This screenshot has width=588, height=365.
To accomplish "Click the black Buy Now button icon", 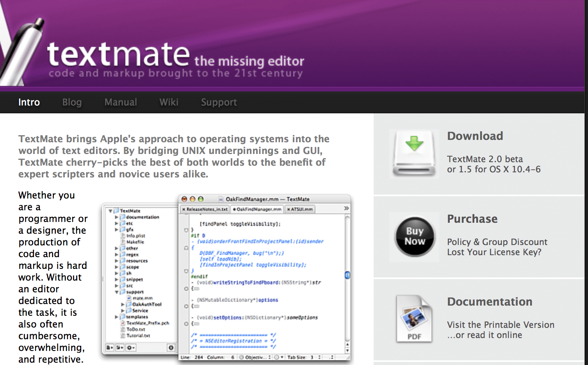I will (x=415, y=237).
